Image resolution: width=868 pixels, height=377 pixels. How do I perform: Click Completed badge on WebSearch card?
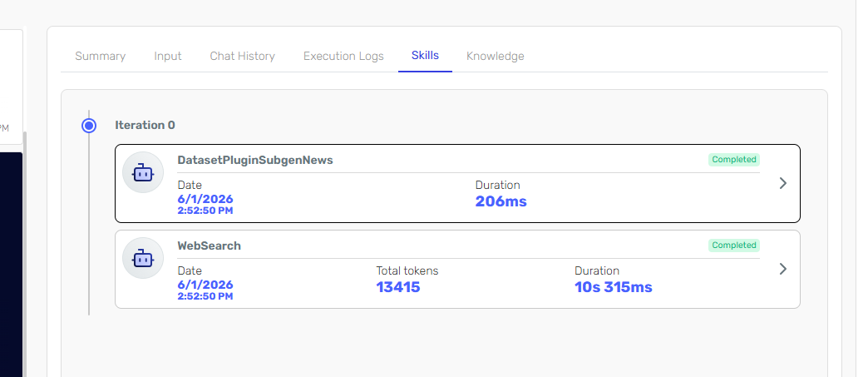pyautogui.click(x=734, y=245)
